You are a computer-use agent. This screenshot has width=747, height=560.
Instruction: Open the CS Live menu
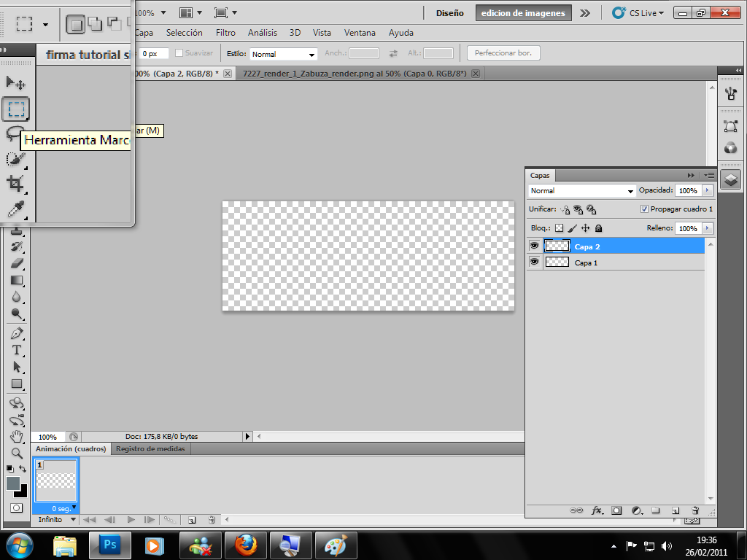tap(638, 13)
